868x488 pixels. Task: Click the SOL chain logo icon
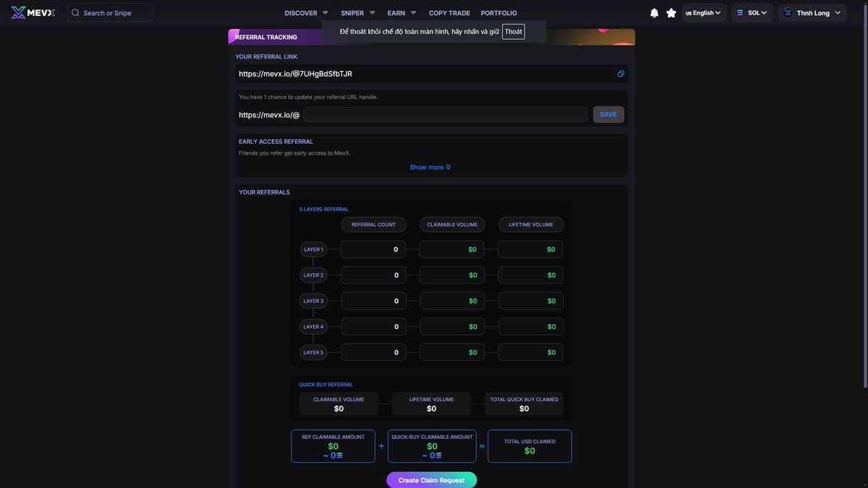(x=740, y=13)
